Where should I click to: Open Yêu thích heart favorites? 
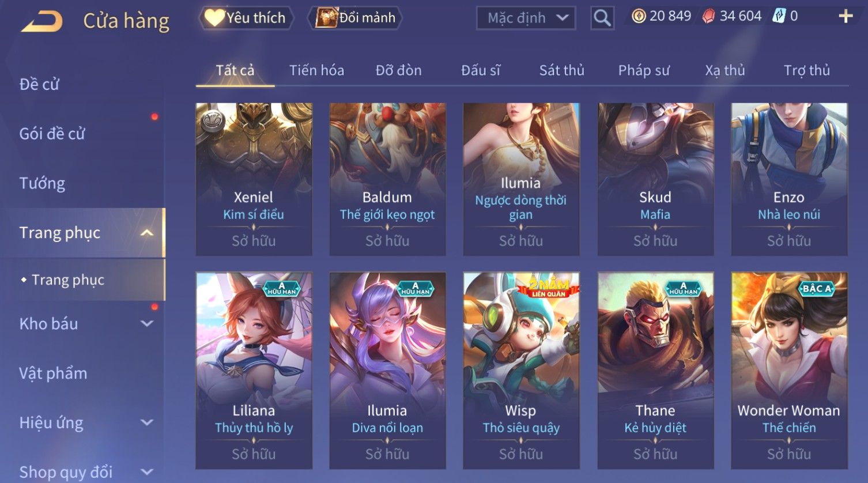[246, 18]
